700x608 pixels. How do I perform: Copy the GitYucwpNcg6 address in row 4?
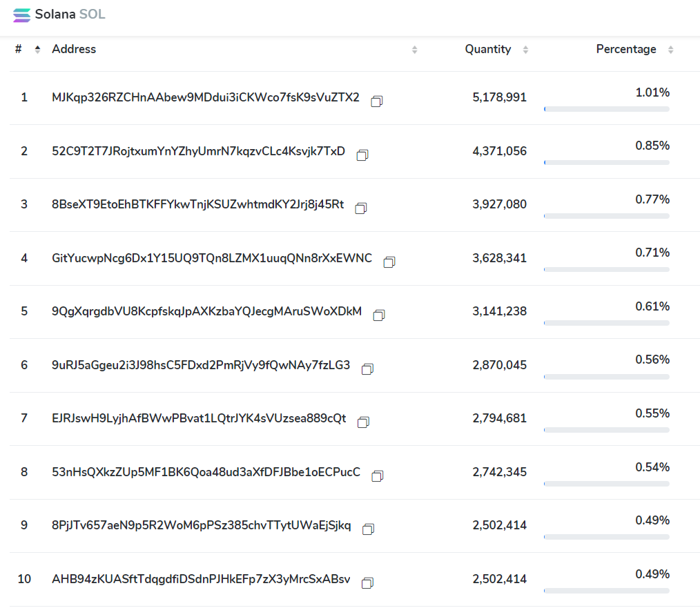tap(389, 262)
